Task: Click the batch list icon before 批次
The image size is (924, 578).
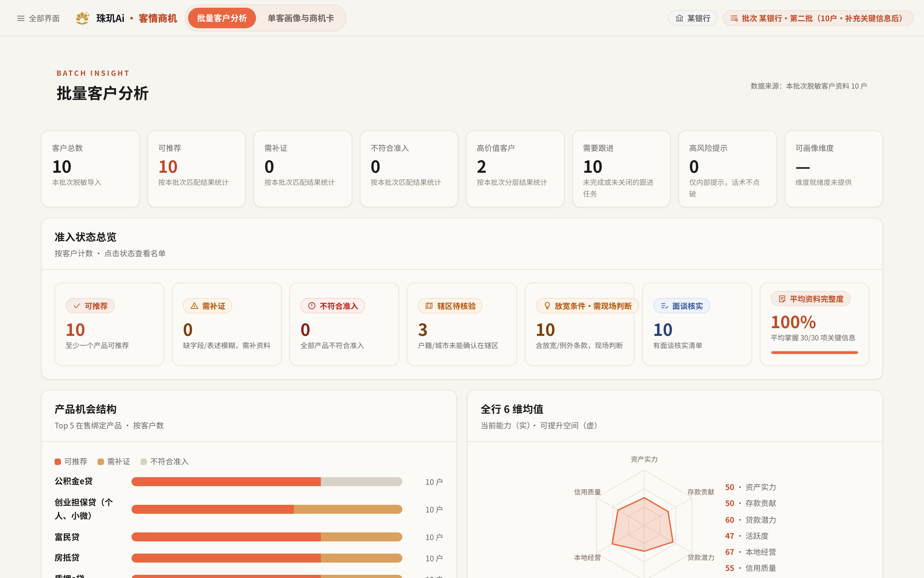Action: coord(734,18)
